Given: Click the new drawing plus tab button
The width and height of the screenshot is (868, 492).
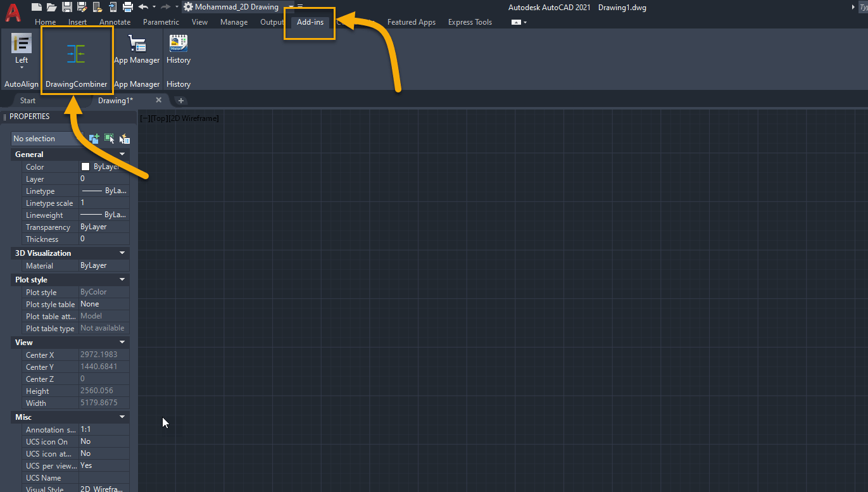Looking at the screenshot, I should [180, 101].
